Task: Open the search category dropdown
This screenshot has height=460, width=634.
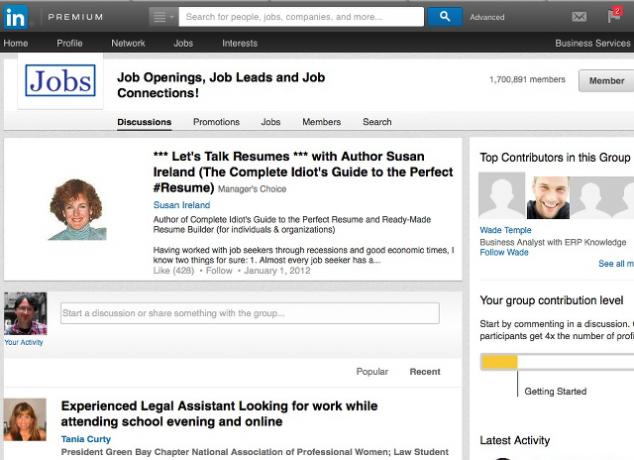Action: [x=163, y=17]
